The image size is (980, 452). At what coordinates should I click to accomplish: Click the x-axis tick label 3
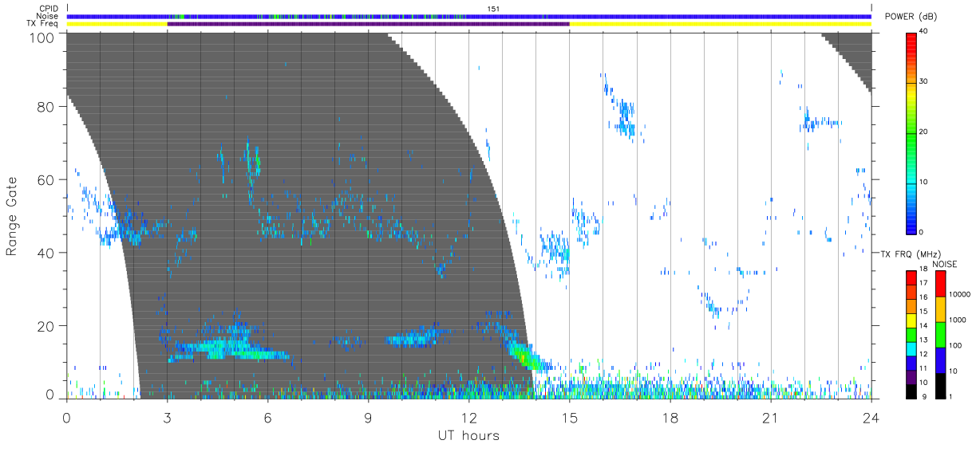tap(167, 418)
